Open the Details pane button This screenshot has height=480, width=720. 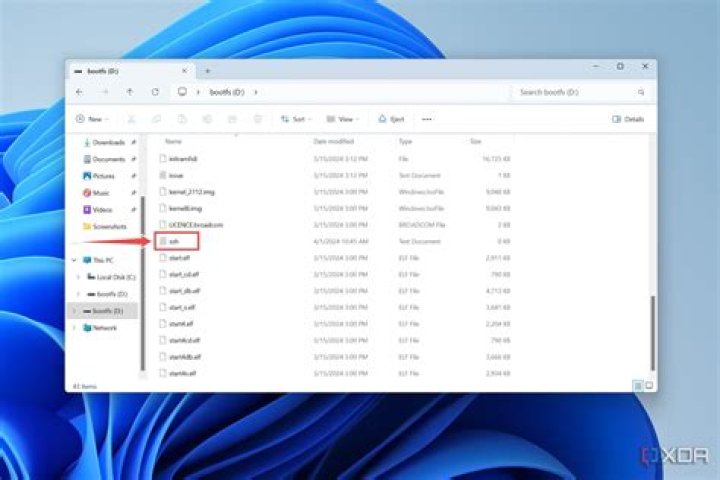[628, 119]
